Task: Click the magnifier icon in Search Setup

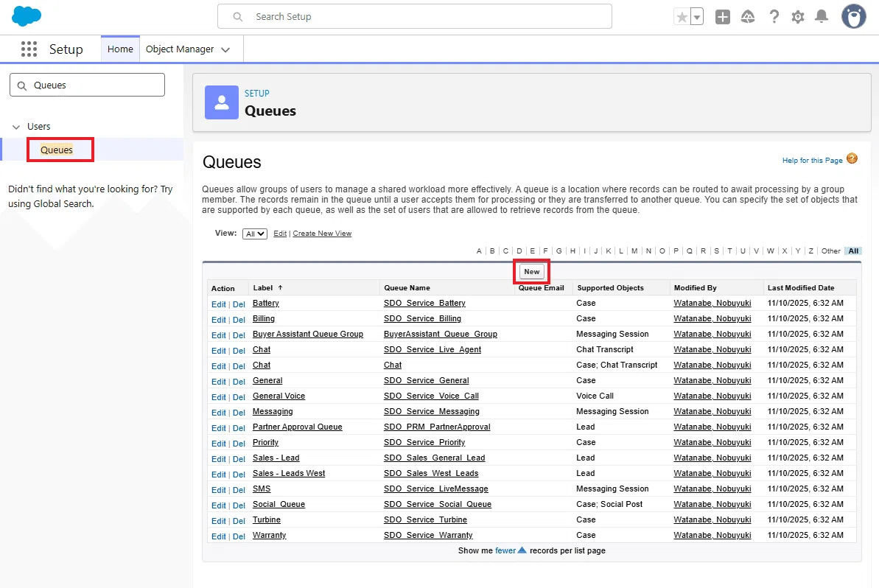Action: tap(238, 17)
